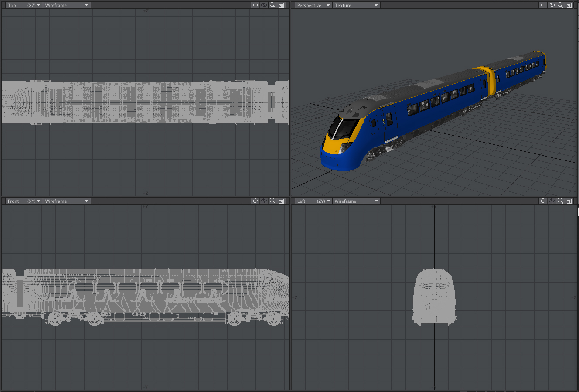
Task: Maximize the Left viewport with its expand icon
Action: (569, 201)
